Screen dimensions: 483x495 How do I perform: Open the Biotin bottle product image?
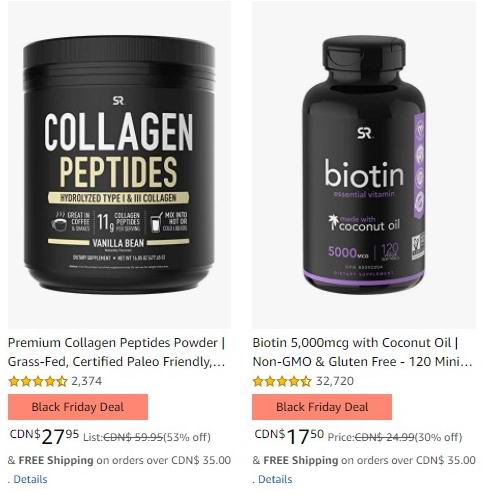pos(364,165)
